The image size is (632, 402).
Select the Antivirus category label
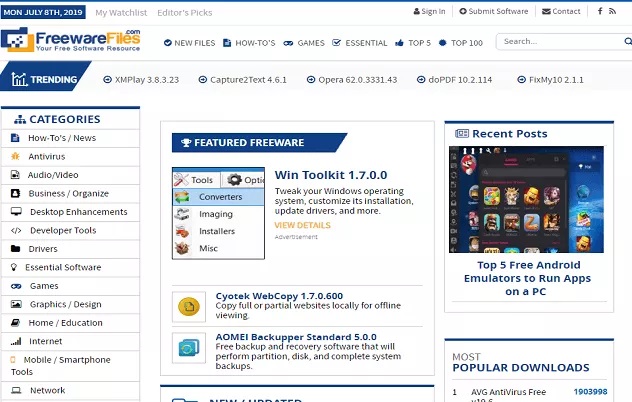pyautogui.click(x=47, y=156)
